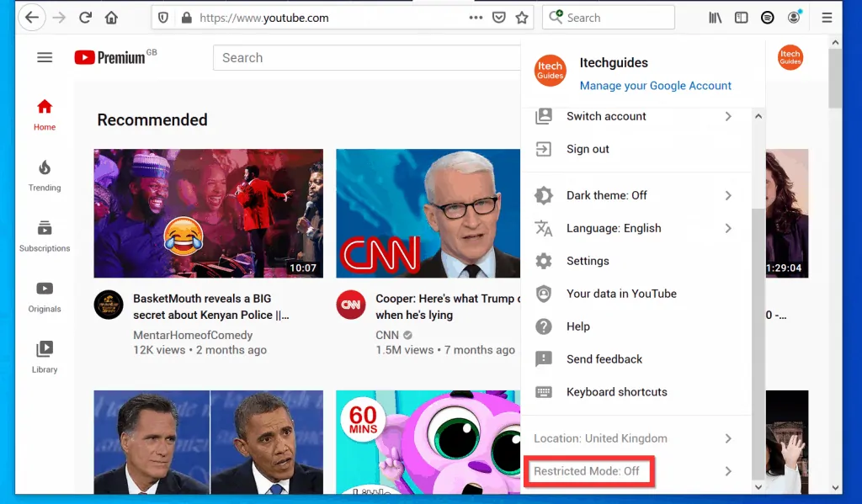Click the CNN channel avatar icon

coord(351,305)
